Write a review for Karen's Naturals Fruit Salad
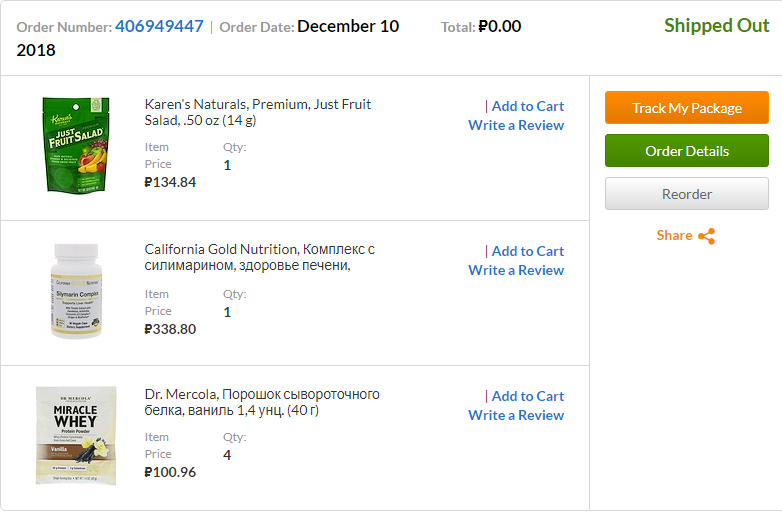Image resolution: width=782 pixels, height=515 pixels. coord(516,125)
